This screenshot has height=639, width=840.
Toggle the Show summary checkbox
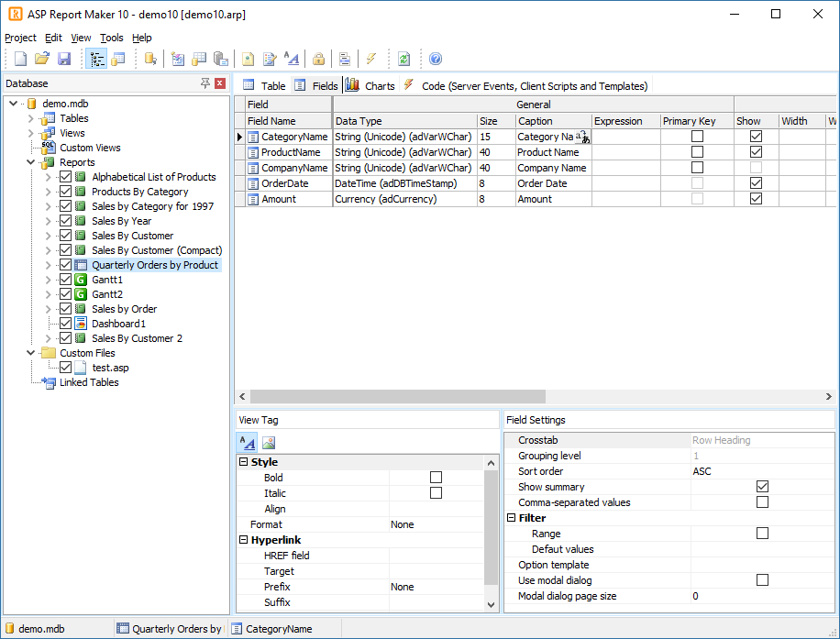click(x=762, y=486)
